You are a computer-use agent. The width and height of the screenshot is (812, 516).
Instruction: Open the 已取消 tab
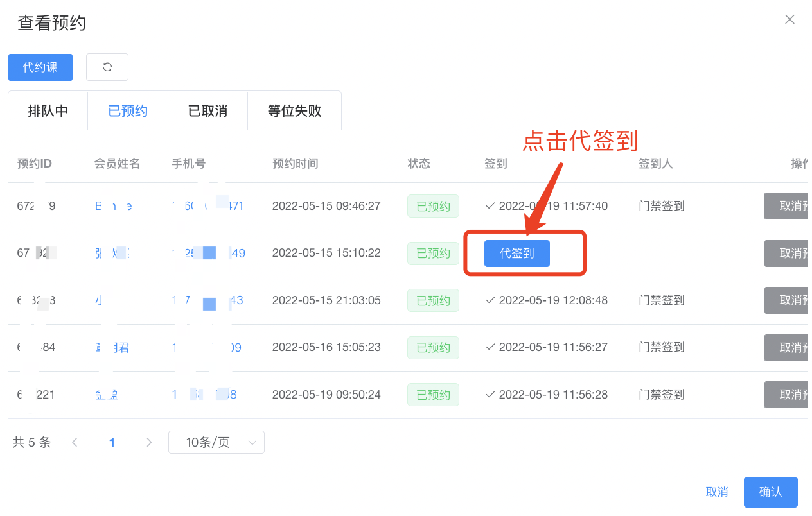point(207,111)
